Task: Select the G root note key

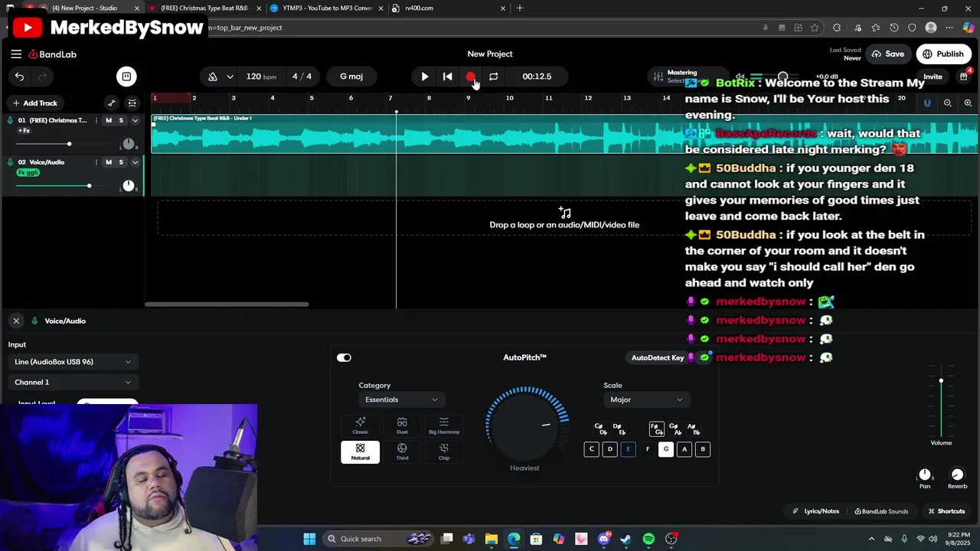Action: [x=666, y=450]
